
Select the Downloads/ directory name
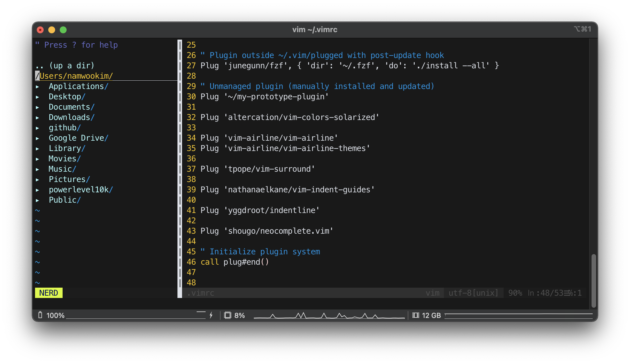[x=71, y=117]
